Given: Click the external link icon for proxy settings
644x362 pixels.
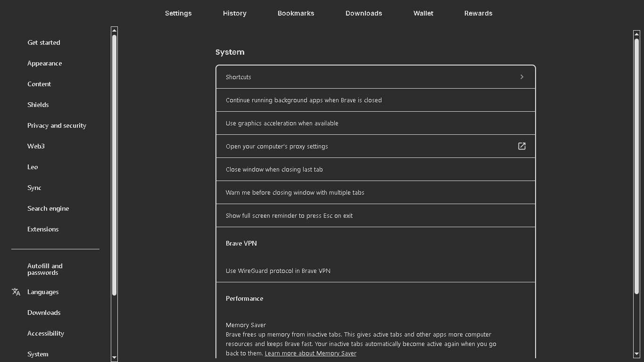Looking at the screenshot, I should click(x=522, y=146).
